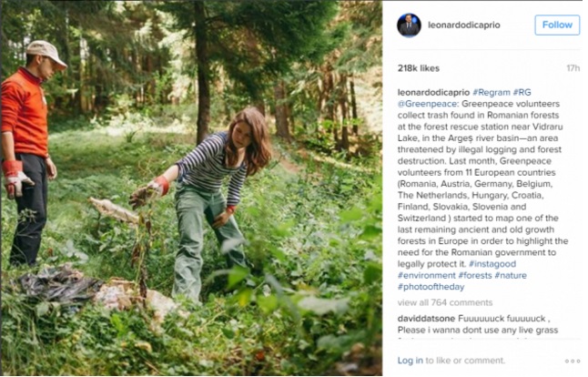Image resolution: width=588 pixels, height=377 pixels.
Task: Click the forest volunteers photo
Action: pyautogui.click(x=191, y=188)
